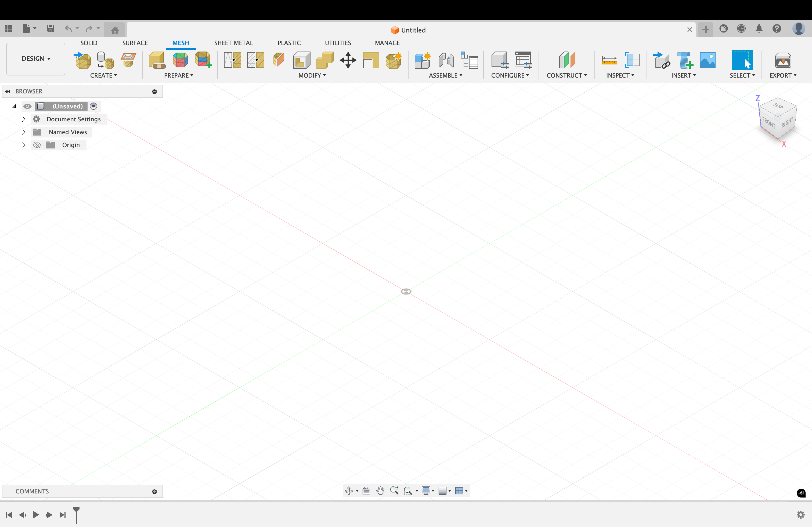Image resolution: width=812 pixels, height=527 pixels.
Task: Open the Help menu icon
Action: tap(777, 29)
